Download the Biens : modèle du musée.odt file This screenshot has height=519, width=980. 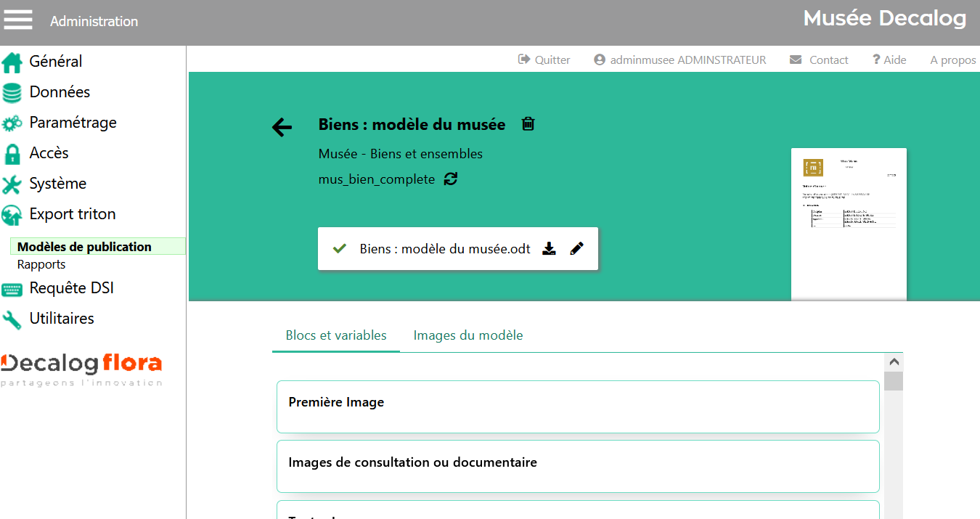point(550,249)
